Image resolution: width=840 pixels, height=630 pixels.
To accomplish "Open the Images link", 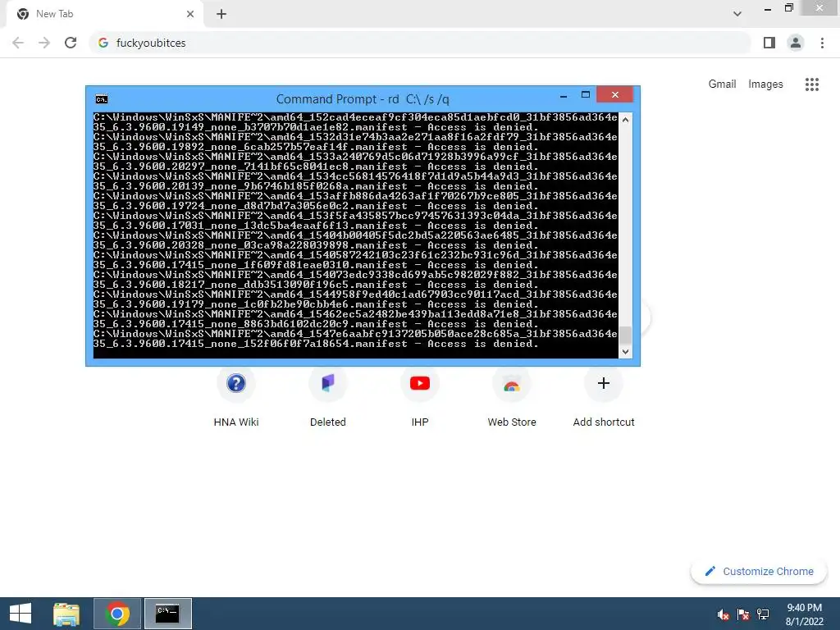I will click(765, 84).
